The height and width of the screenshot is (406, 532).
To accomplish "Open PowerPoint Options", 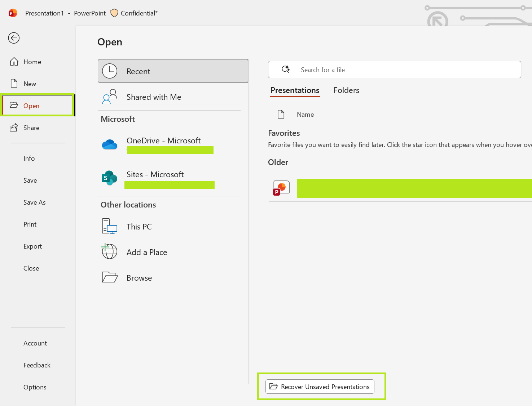I will click(38, 387).
